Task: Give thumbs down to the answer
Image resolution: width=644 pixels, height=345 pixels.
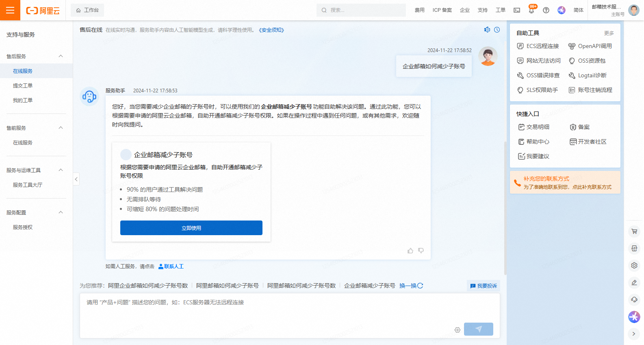Action: click(421, 251)
